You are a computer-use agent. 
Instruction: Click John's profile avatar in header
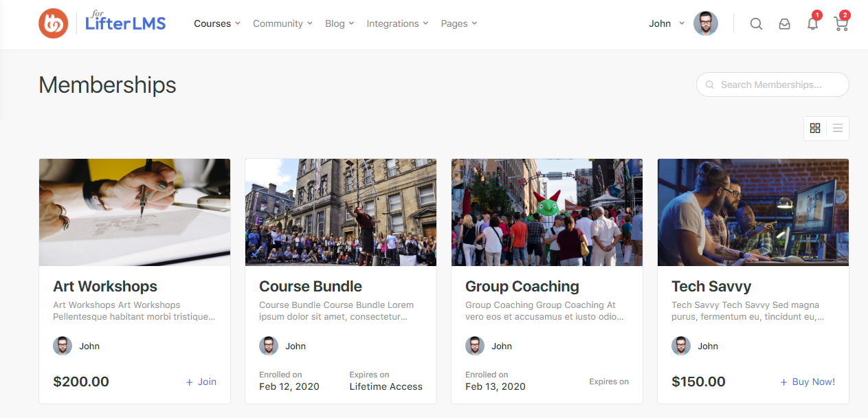tap(705, 23)
